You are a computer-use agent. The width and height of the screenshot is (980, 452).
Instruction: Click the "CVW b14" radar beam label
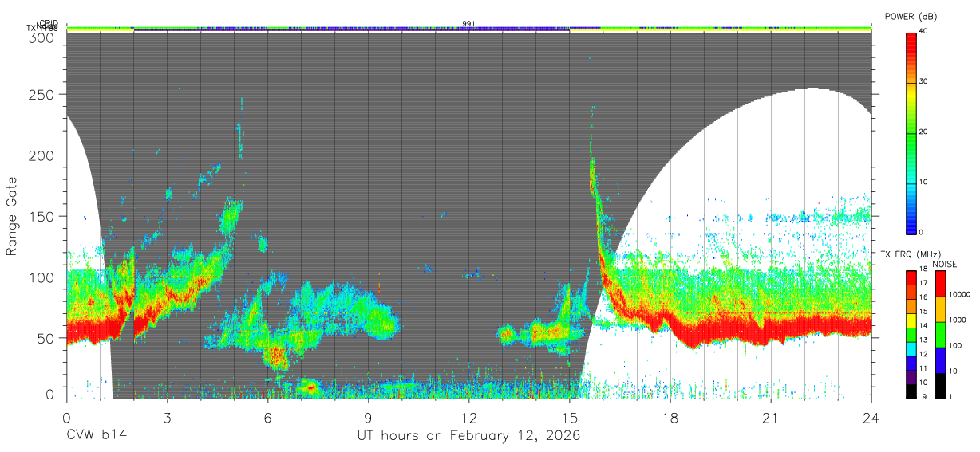click(97, 436)
